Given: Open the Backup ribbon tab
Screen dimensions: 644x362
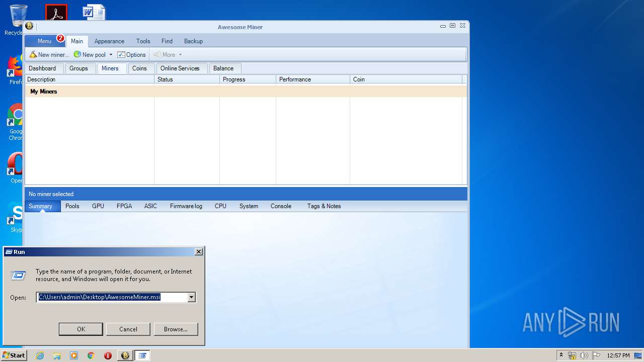Looking at the screenshot, I should (193, 41).
